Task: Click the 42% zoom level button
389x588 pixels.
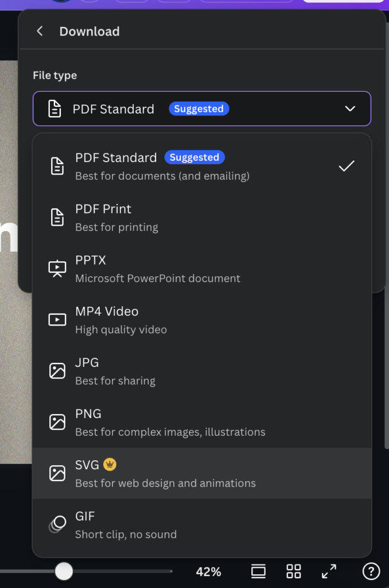Action: 208,572
